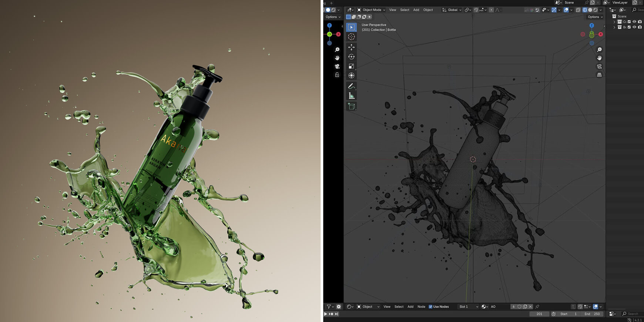The height and width of the screenshot is (322, 644).
Task: Hide the first collection via eye icon
Action: pyautogui.click(x=634, y=22)
